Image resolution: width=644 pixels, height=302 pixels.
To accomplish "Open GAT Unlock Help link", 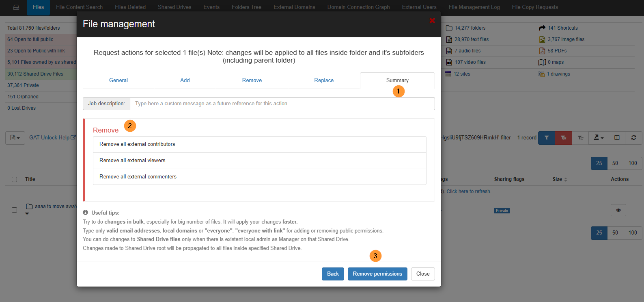I will [x=52, y=138].
